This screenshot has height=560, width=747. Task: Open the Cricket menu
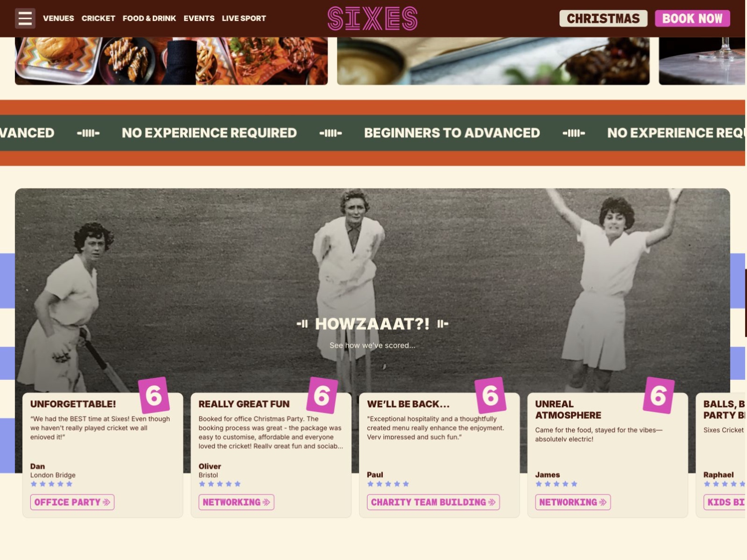(x=98, y=18)
